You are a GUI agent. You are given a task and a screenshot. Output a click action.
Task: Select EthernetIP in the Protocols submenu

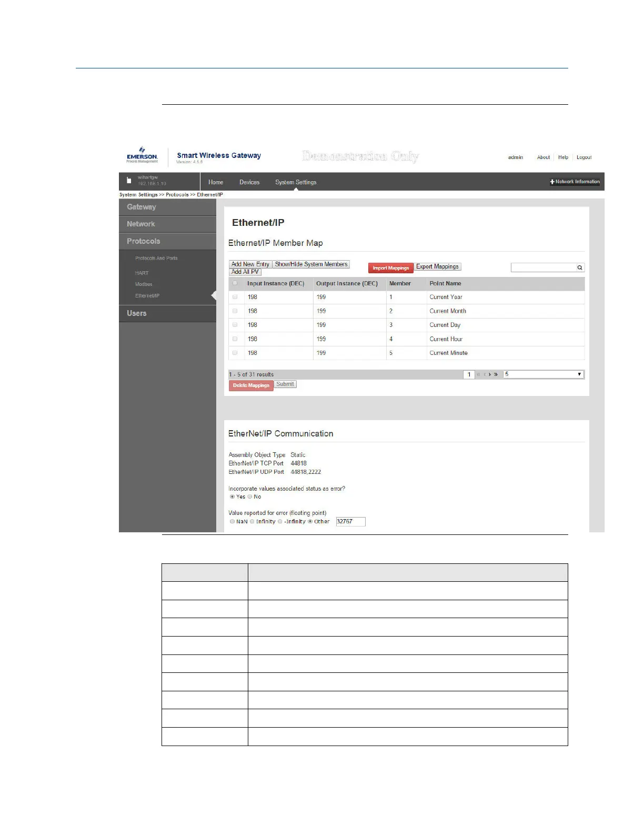[147, 296]
